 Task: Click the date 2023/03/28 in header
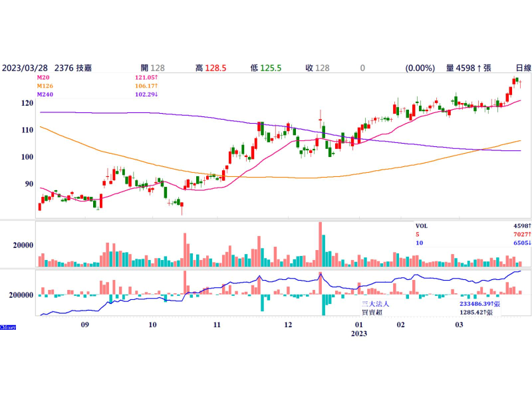point(24,68)
